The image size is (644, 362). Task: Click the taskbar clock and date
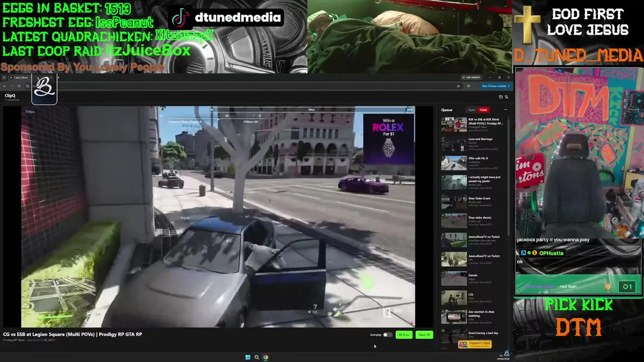[x=503, y=357]
